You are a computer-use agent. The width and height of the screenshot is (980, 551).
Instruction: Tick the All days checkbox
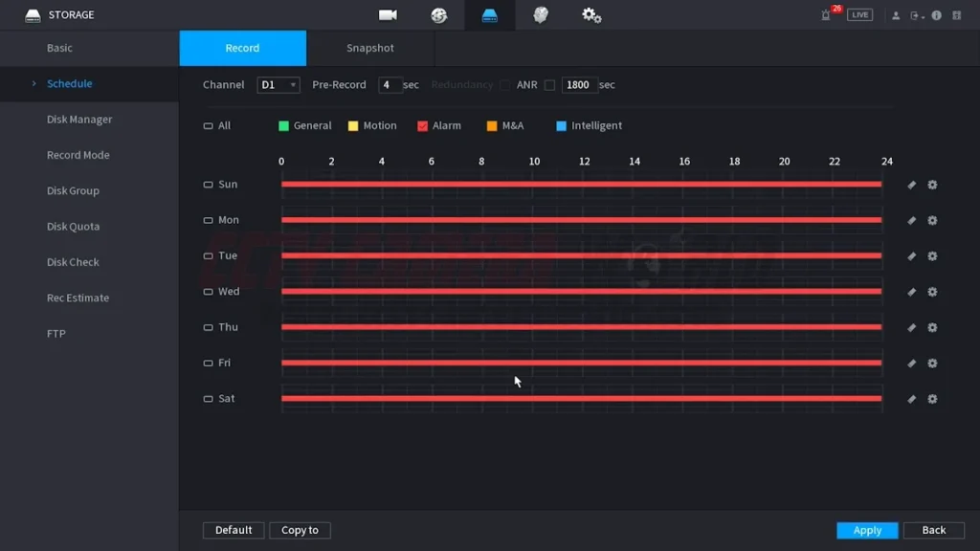point(209,126)
